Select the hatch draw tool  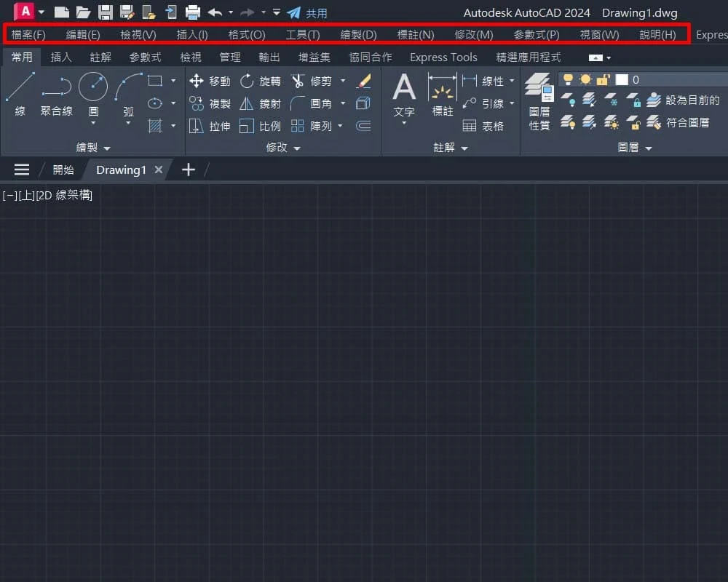point(155,125)
